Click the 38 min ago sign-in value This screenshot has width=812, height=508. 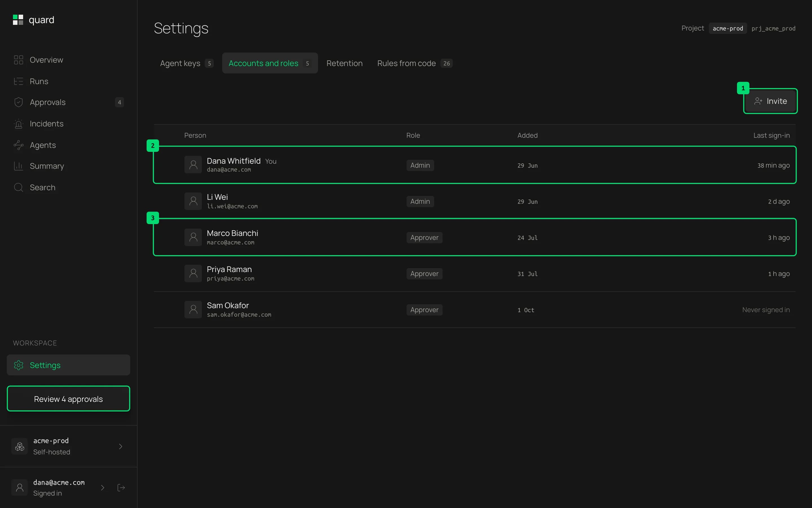point(773,165)
